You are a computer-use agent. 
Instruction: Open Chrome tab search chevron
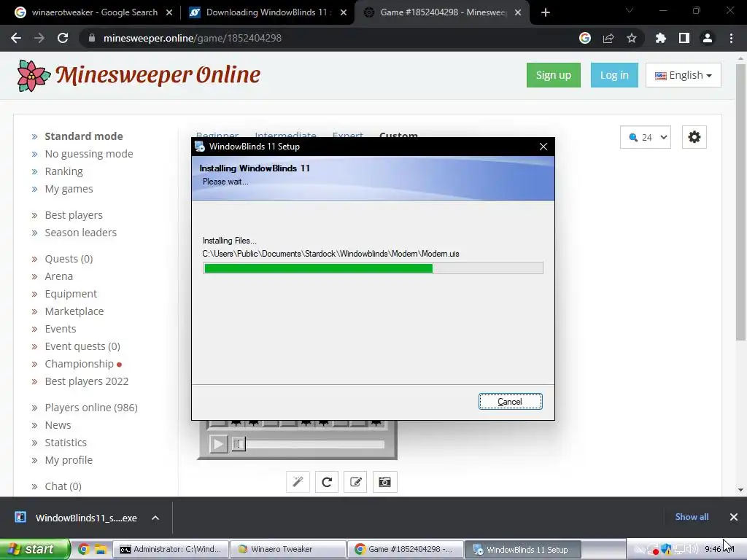[x=630, y=10]
